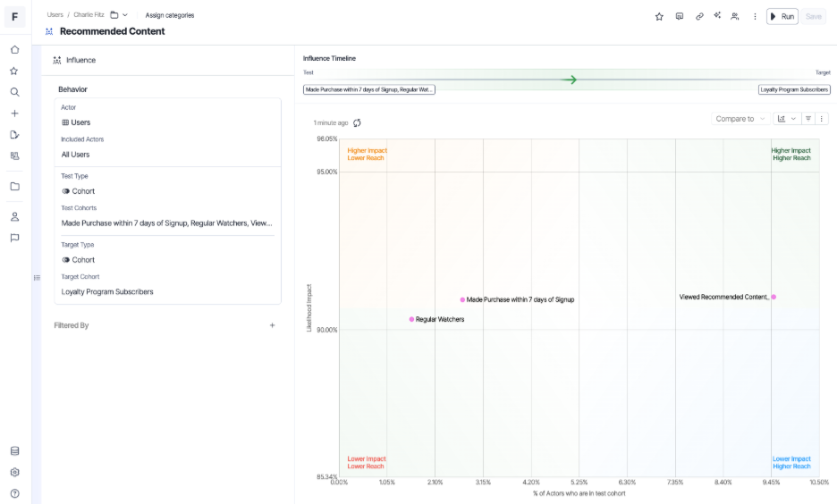Image resolution: width=837 pixels, height=504 pixels.
Task: Open the Compare to dropdown
Action: pos(740,118)
